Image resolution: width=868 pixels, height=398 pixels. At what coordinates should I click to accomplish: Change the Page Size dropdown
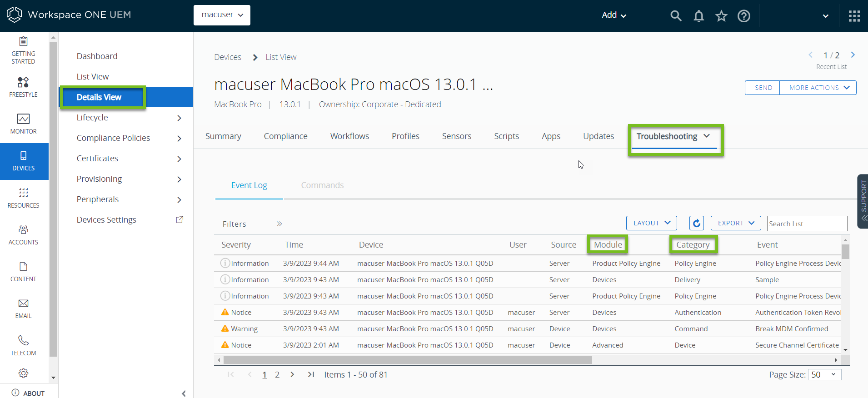(824, 374)
